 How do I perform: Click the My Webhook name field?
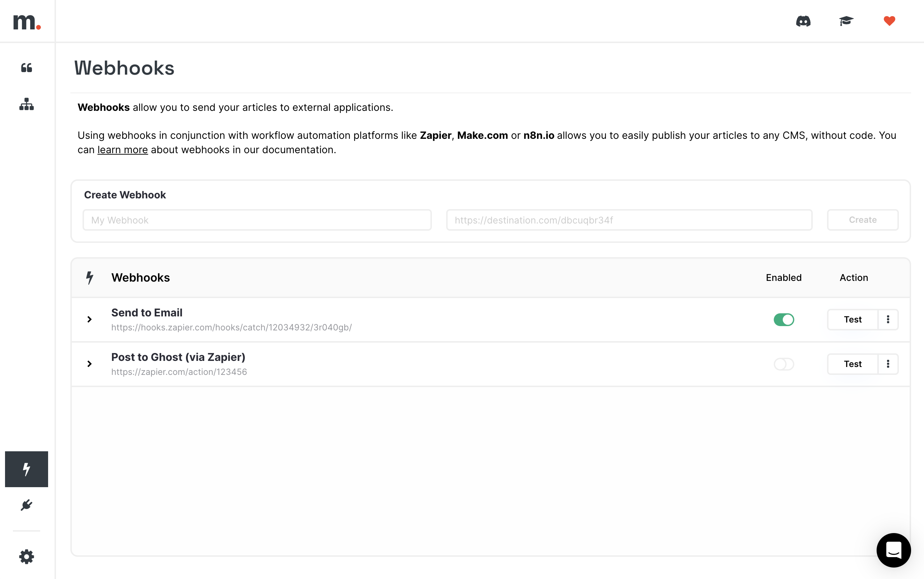click(x=257, y=220)
